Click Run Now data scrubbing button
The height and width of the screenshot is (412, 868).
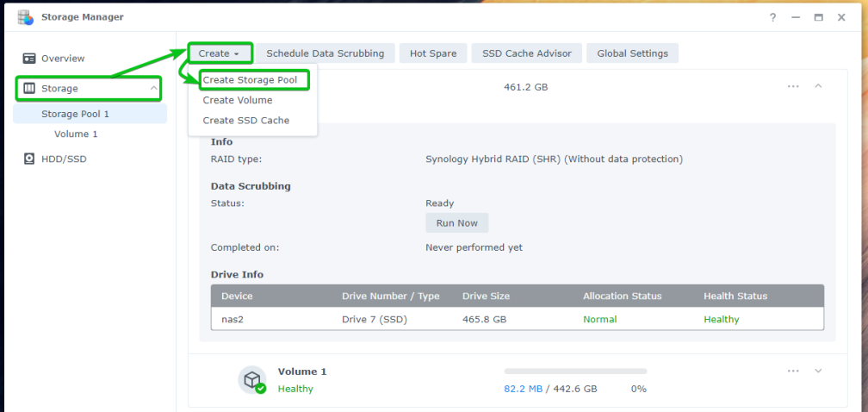[x=456, y=223]
